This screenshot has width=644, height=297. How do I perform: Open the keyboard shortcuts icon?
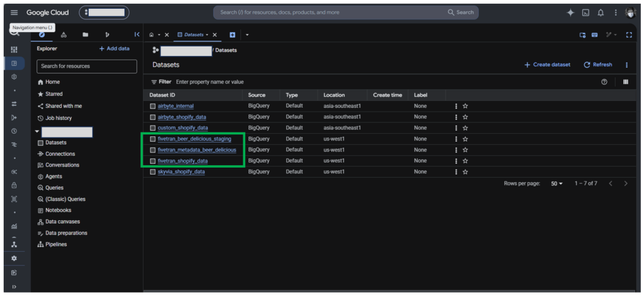click(594, 35)
